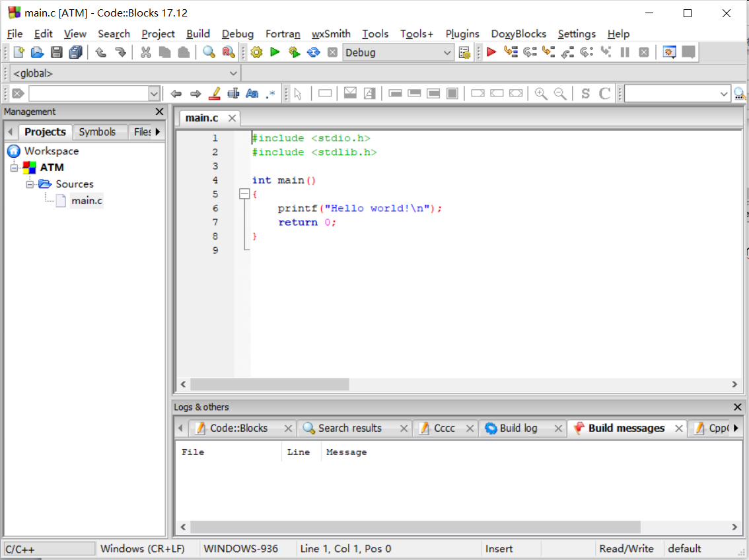Close the main.c editor tab
Image resolution: width=749 pixels, height=560 pixels.
point(232,118)
